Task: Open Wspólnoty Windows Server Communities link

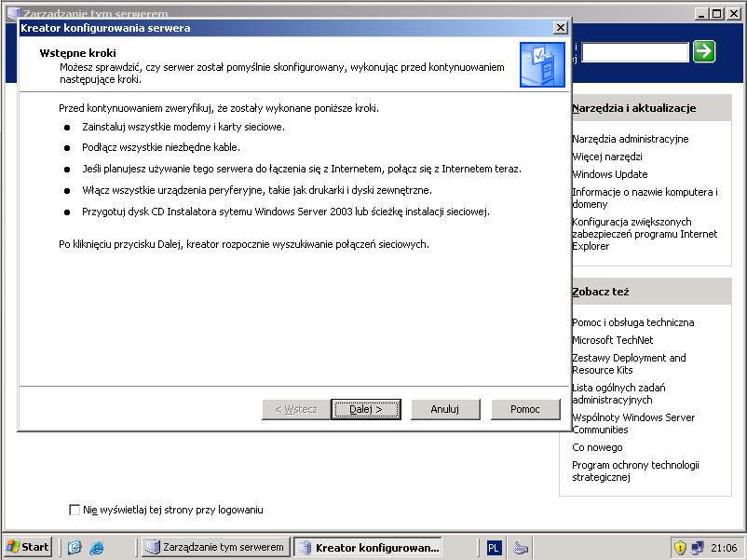Action: click(633, 423)
